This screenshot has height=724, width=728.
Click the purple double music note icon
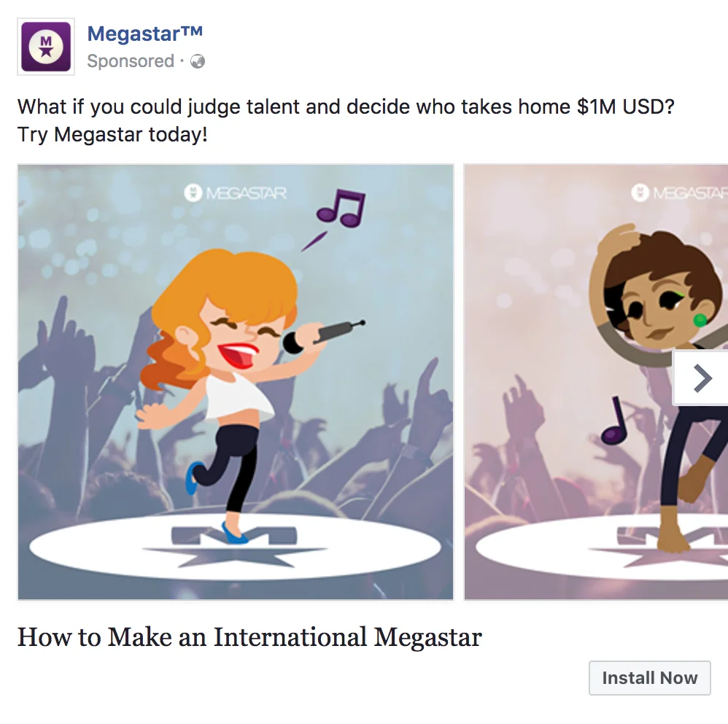tap(341, 209)
